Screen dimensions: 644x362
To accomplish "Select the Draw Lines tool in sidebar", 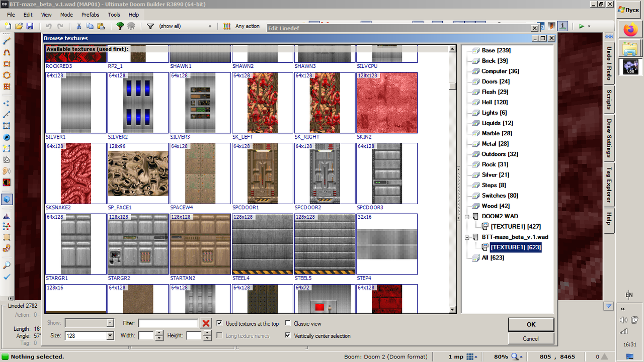I will tap(7, 41).
